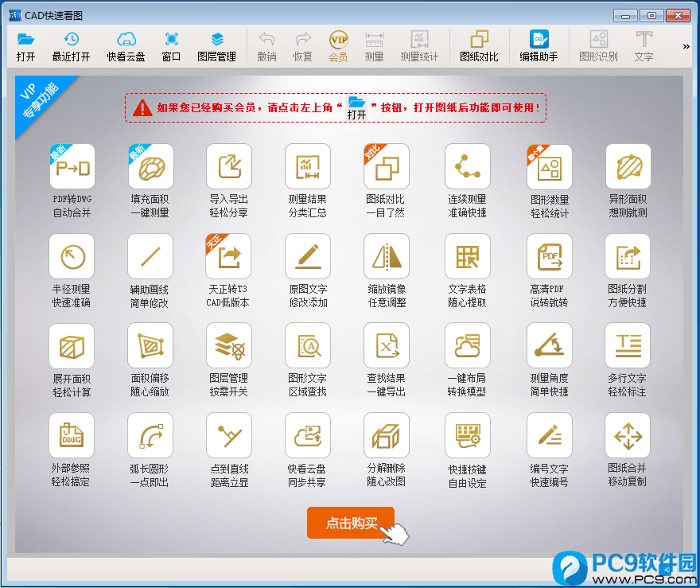The height and width of the screenshot is (588, 700).
Task: Click the orange 点击购买 buy button
Action: point(351,523)
